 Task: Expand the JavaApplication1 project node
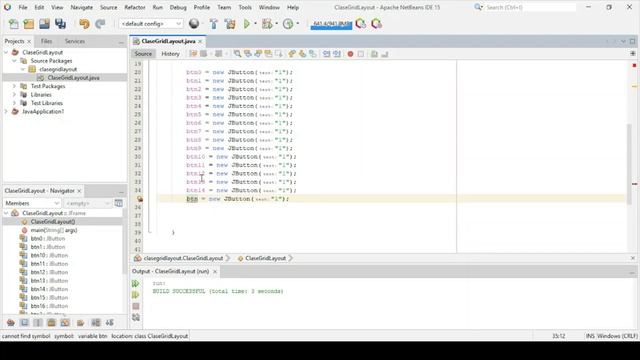(x=6, y=111)
